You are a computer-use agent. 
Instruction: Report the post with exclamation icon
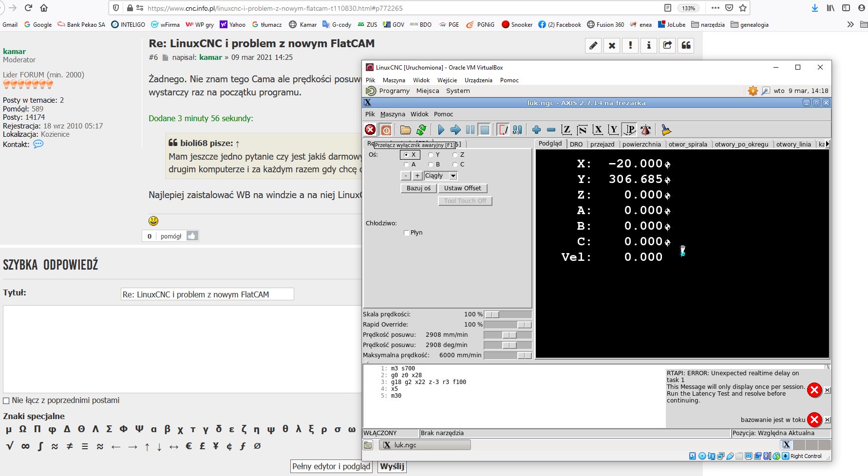[630, 46]
